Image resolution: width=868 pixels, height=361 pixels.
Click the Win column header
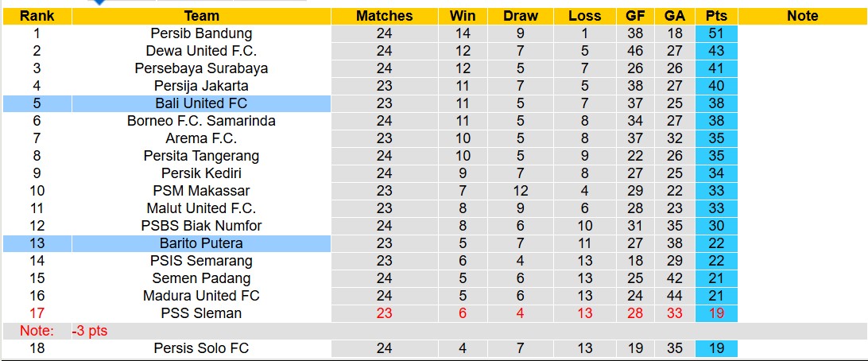pyautogui.click(x=463, y=16)
